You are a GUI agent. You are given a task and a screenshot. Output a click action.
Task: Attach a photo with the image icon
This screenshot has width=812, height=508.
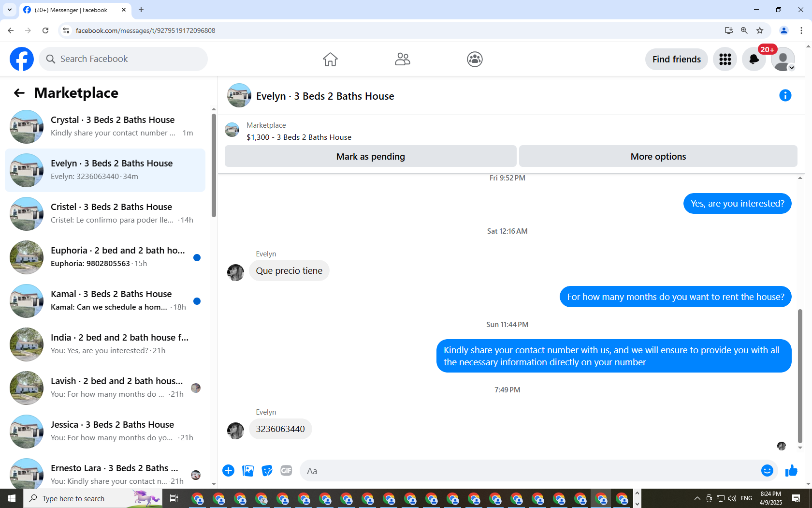[248, 471]
